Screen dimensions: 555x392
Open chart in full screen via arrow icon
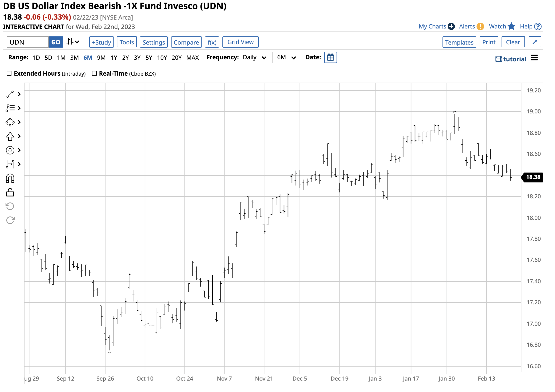coord(534,42)
